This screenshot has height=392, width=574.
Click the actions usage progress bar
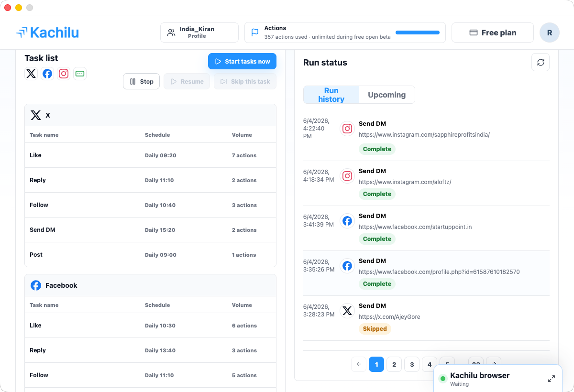[418, 33]
